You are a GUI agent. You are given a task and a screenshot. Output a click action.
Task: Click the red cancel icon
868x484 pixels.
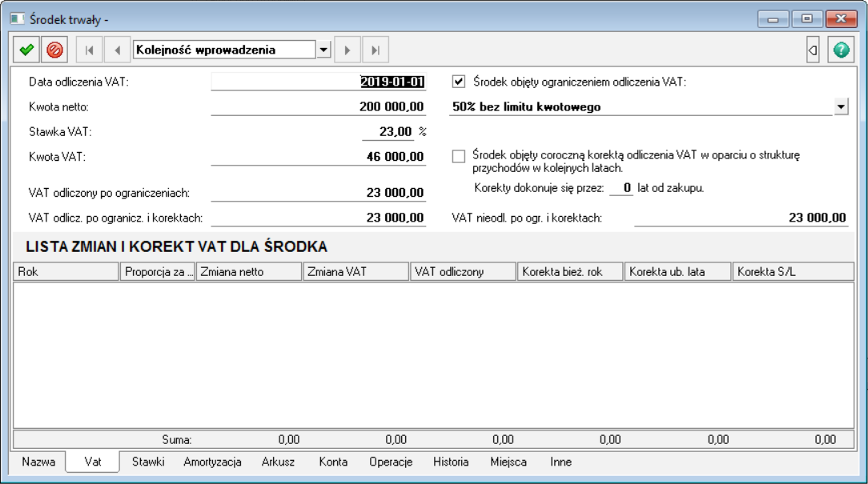click(54, 50)
